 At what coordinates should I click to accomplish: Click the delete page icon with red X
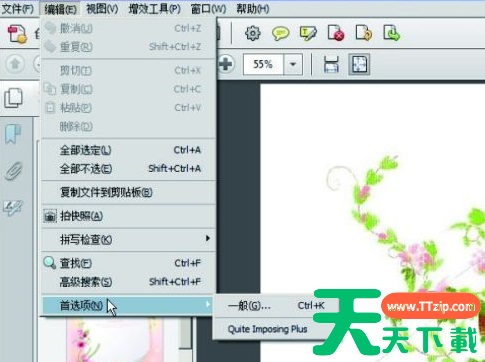coord(336,33)
